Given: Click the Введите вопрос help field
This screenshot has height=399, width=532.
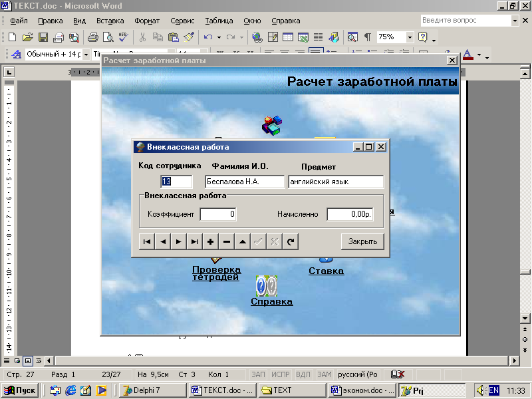Looking at the screenshot, I should point(466,21).
